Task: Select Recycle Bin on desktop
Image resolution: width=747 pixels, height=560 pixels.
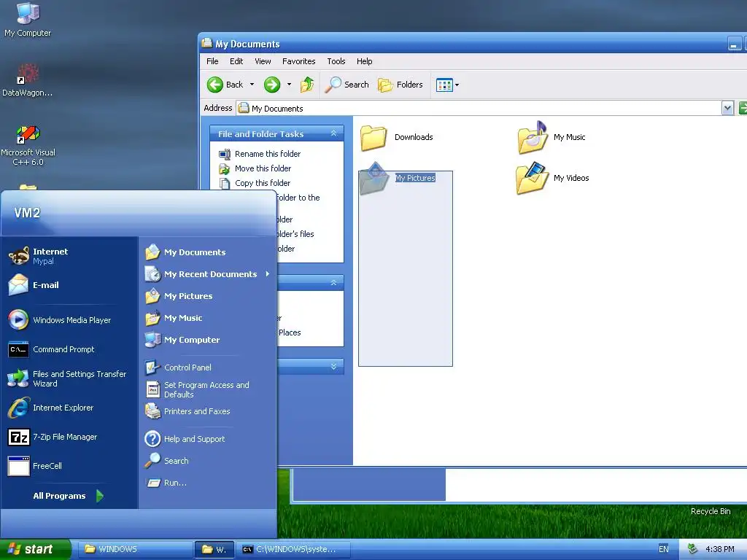Action: 711,511
